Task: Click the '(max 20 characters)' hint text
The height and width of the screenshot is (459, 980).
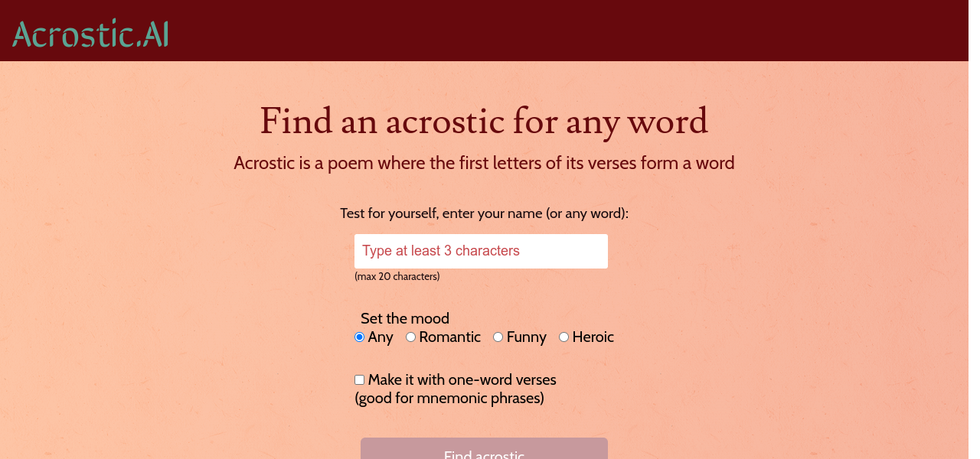Action: (397, 276)
